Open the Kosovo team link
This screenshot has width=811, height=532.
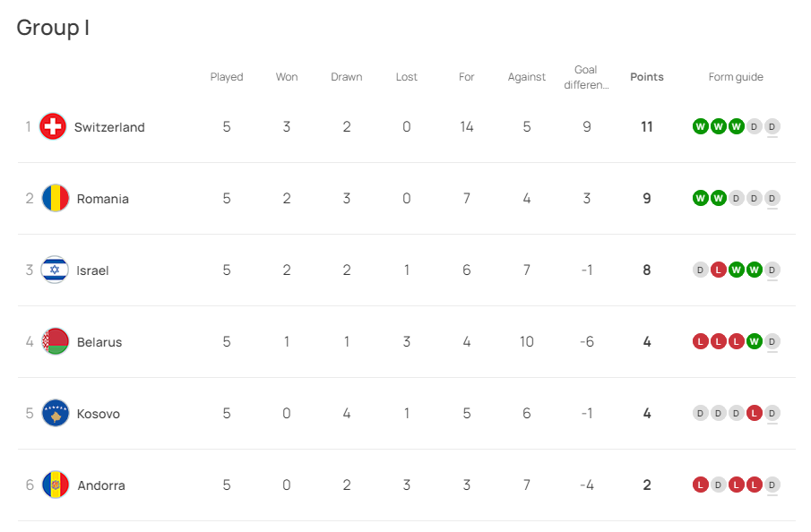pos(99,414)
